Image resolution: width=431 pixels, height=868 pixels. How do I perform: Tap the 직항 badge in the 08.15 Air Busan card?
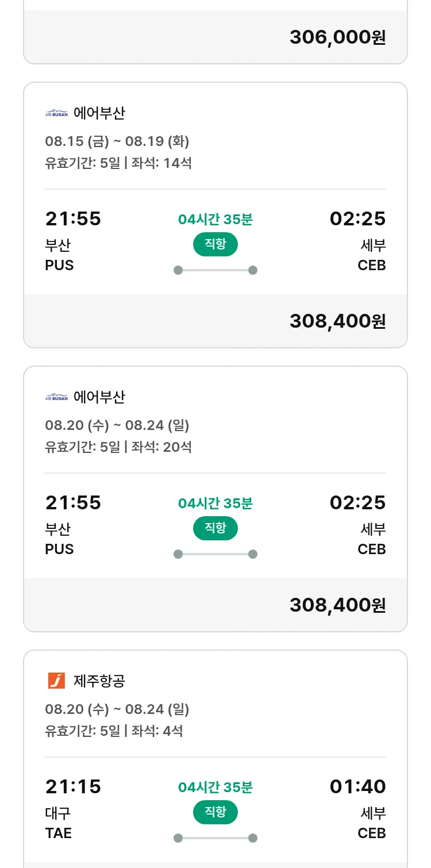click(x=215, y=244)
